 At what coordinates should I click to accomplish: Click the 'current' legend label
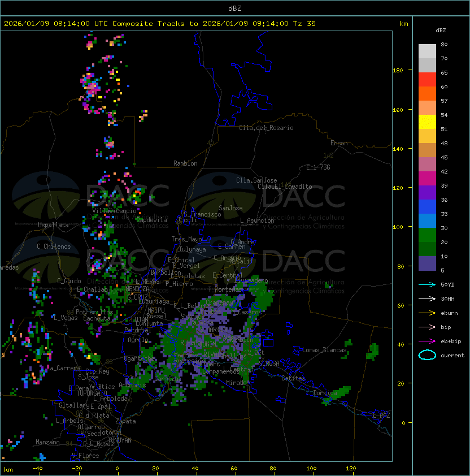coord(452,356)
